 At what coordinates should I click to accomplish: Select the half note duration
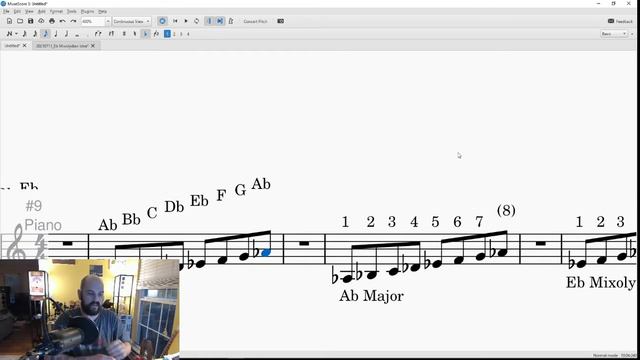[66, 34]
